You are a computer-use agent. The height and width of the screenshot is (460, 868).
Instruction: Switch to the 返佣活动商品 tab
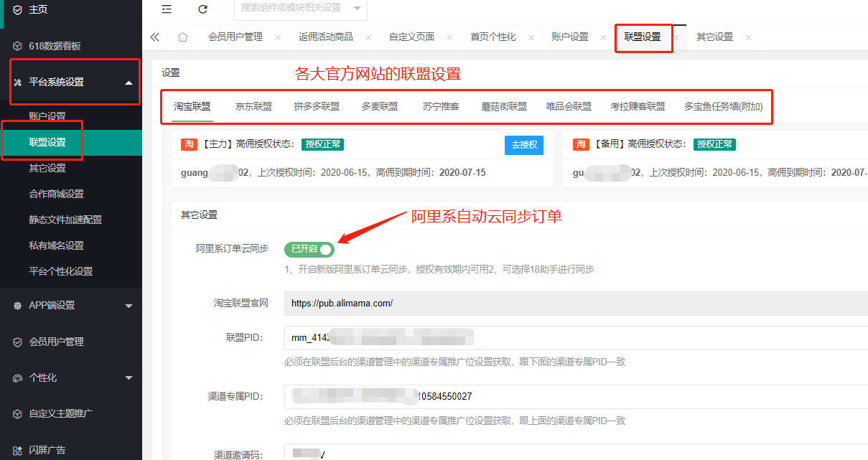[x=326, y=37]
